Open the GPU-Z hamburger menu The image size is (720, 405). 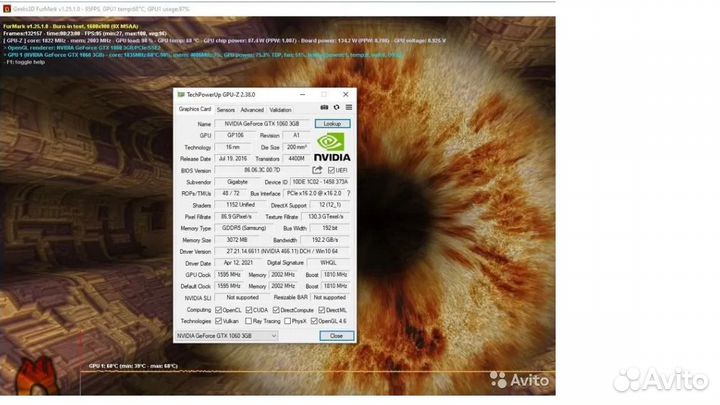349,107
